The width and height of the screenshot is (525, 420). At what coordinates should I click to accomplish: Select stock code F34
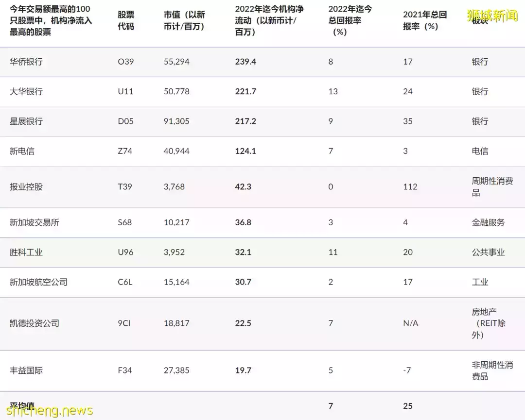pos(125,371)
